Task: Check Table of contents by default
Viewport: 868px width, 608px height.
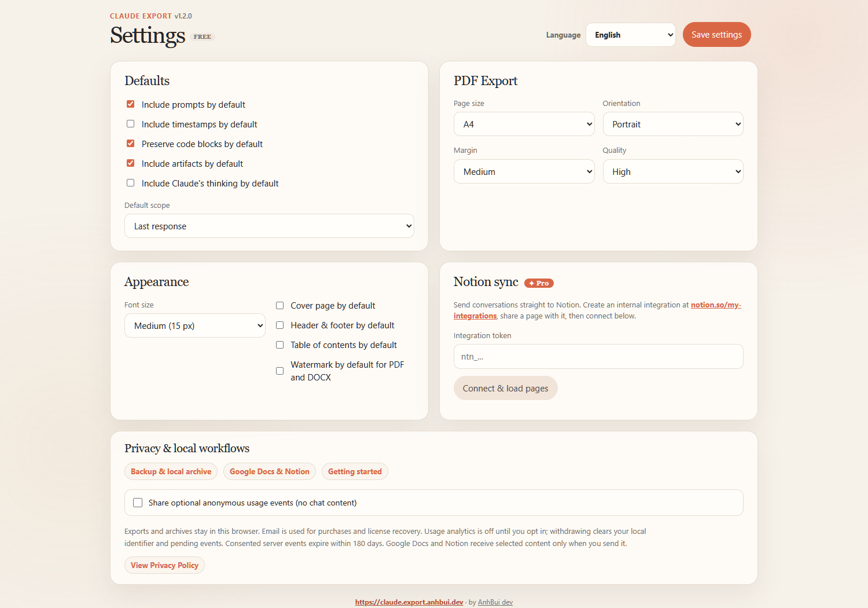Action: pyautogui.click(x=279, y=345)
